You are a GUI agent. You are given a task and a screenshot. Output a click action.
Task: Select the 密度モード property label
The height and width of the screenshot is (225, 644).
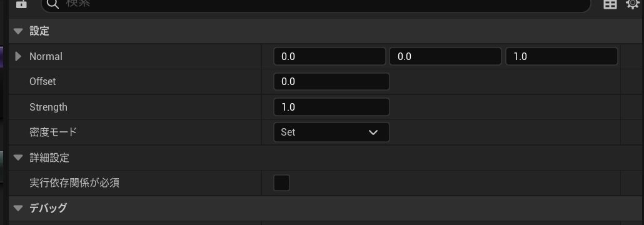(53, 132)
